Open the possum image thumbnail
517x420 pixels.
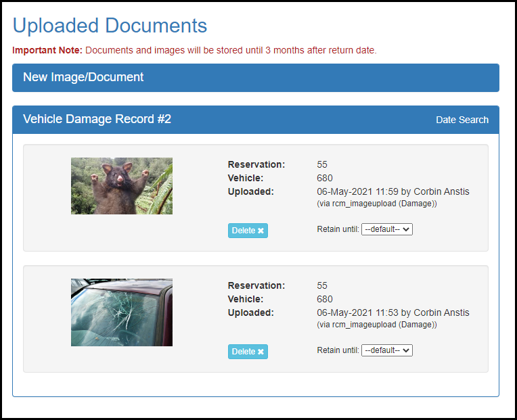(x=122, y=186)
